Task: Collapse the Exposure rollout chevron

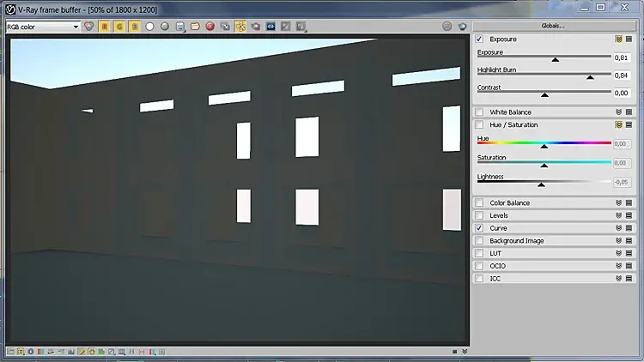Action: 619,39
